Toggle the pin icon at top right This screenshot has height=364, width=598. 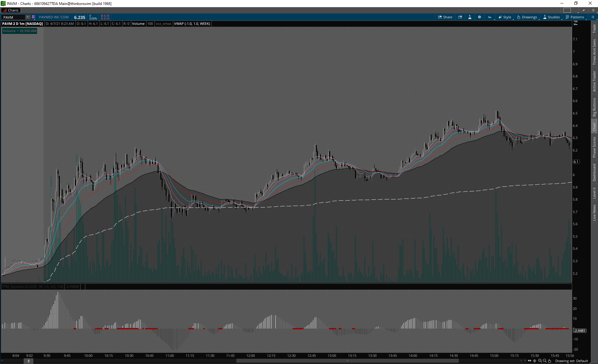tap(584, 10)
